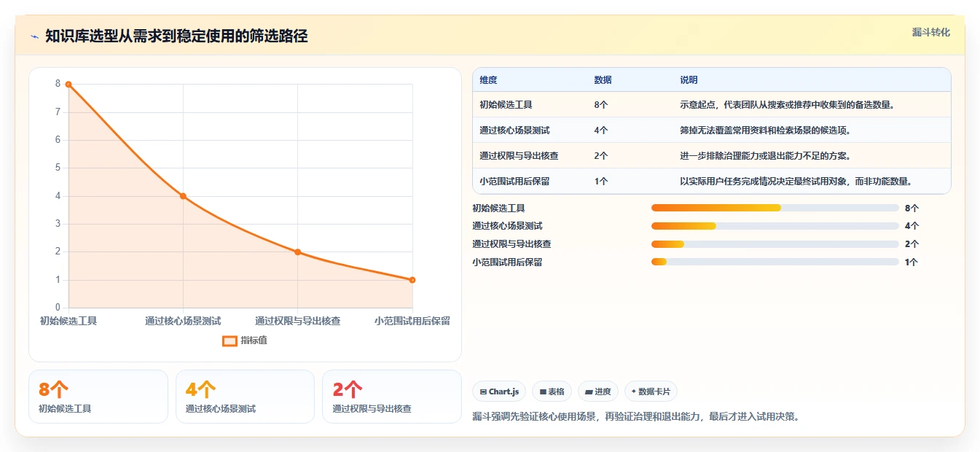980x452 pixels.
Task: Click the 8个 value beside progress bars
Action: pyautogui.click(x=912, y=208)
